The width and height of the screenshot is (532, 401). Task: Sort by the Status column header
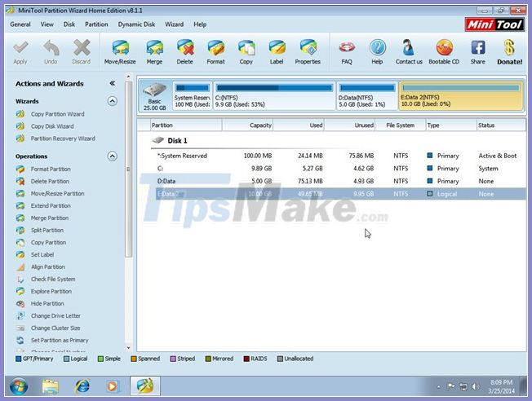501,125
